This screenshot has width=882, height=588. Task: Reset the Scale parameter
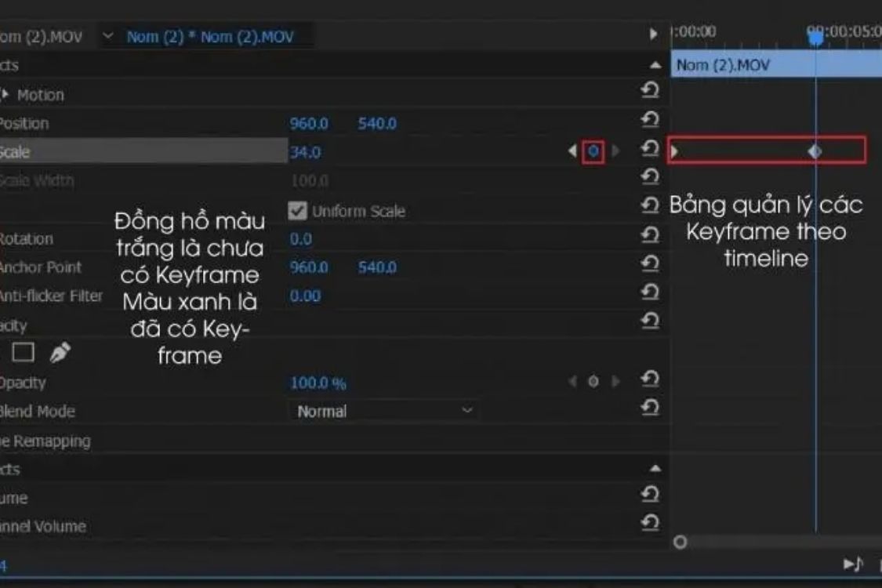click(649, 149)
